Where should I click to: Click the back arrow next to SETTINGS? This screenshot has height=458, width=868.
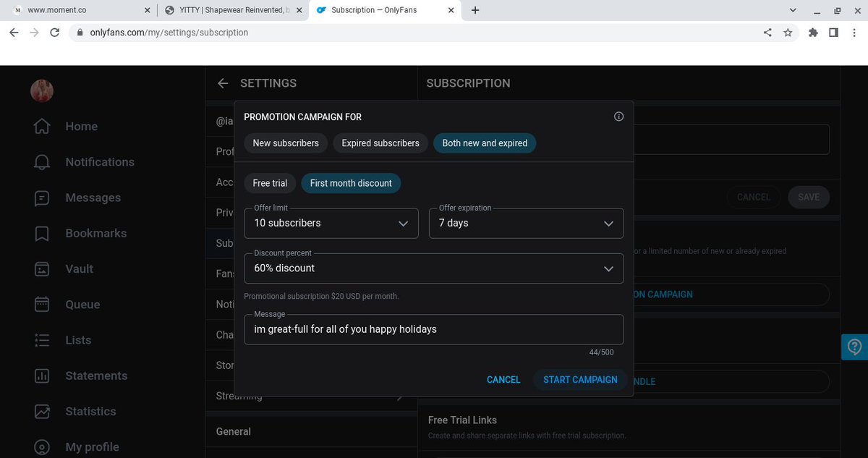[x=223, y=83]
